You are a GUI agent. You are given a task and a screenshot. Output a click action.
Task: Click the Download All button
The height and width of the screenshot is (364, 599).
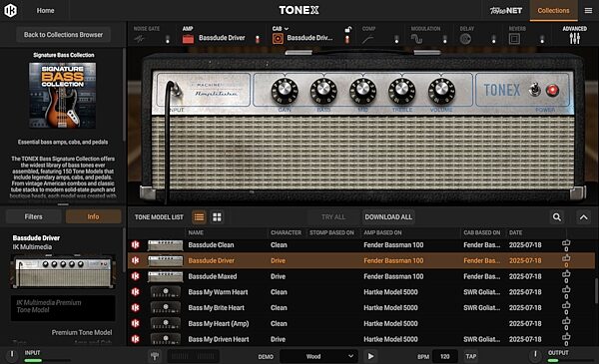point(388,217)
